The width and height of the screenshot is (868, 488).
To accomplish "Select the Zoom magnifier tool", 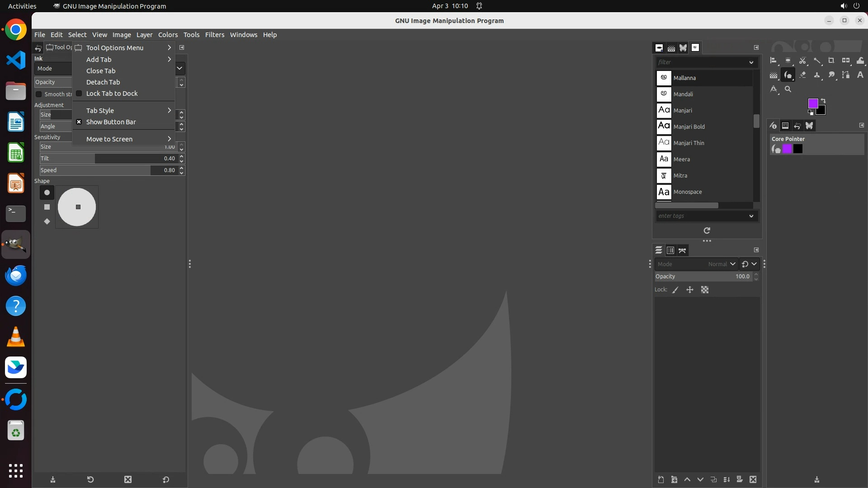I will [x=788, y=89].
